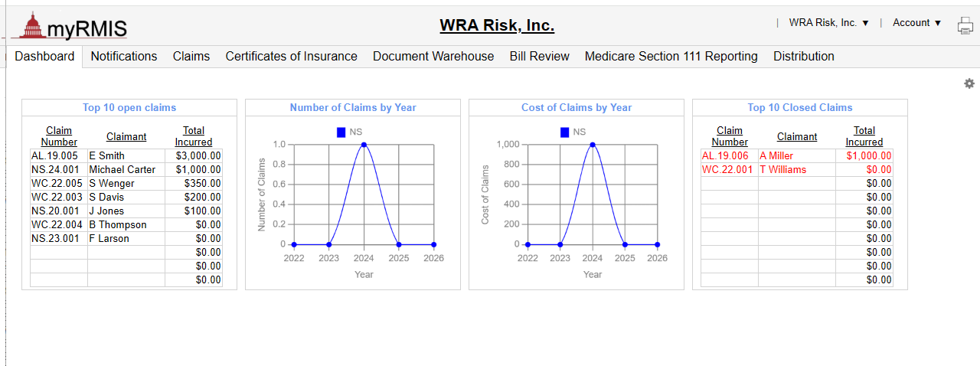Click the 2024 data point in Number of Claims chart
This screenshot has height=366, width=980.
364,144
